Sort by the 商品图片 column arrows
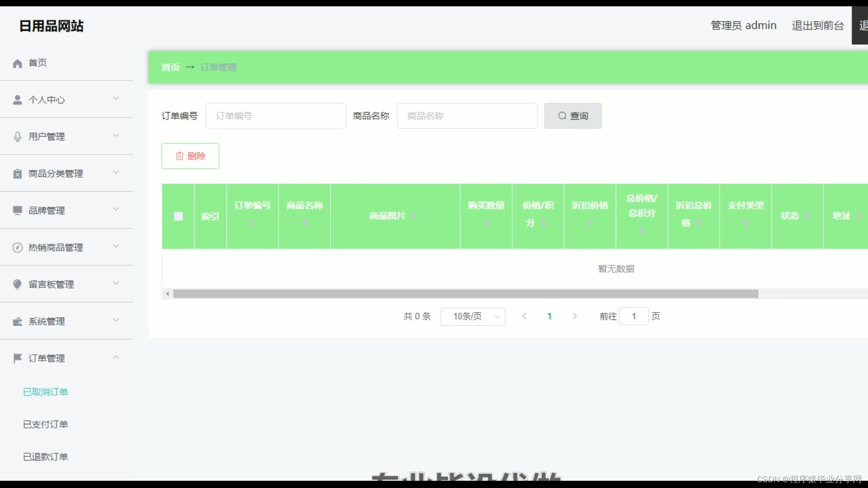The height and width of the screenshot is (488, 868). [x=414, y=216]
